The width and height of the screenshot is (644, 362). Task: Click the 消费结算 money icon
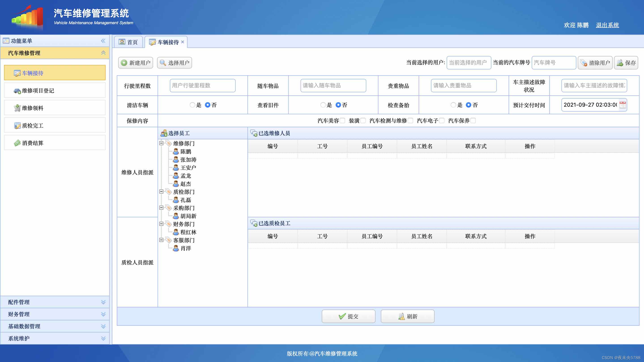tap(17, 143)
